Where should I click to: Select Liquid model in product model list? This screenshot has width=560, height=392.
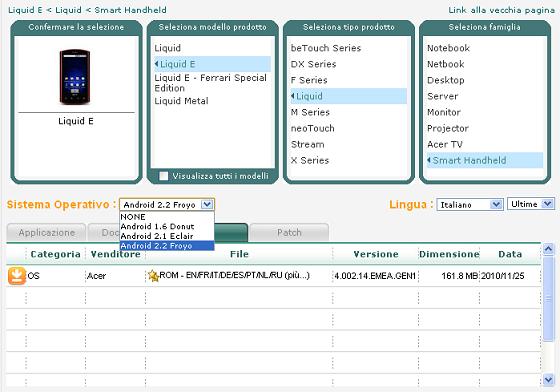(168, 48)
